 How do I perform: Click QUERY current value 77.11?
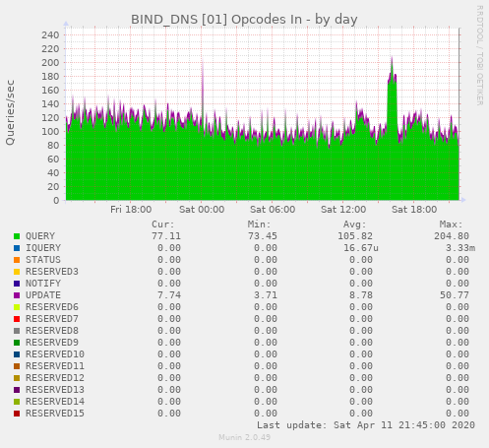(166, 236)
